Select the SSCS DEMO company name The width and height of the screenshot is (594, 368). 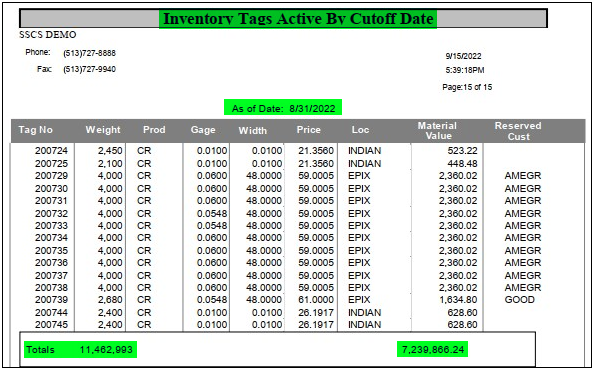click(48, 35)
